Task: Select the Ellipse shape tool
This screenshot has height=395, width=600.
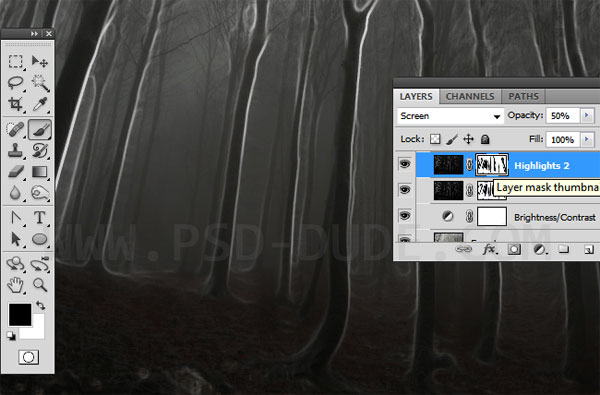Action: pyautogui.click(x=40, y=239)
